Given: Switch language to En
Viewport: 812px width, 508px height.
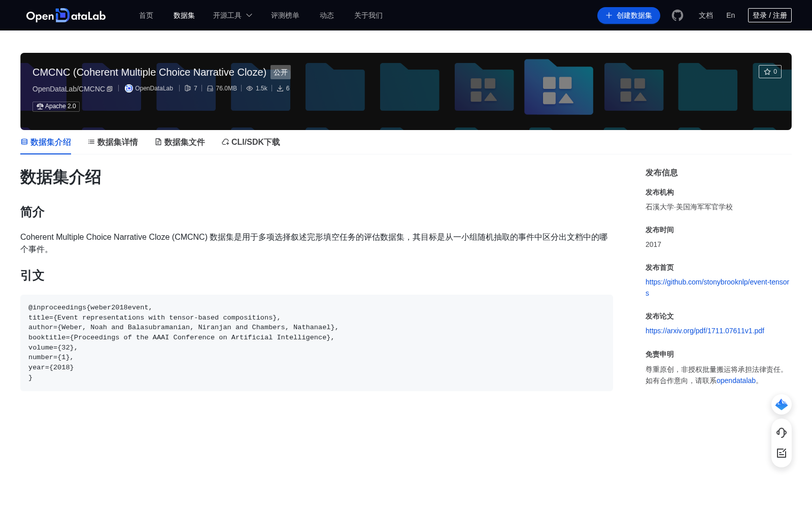Looking at the screenshot, I should click(x=731, y=15).
